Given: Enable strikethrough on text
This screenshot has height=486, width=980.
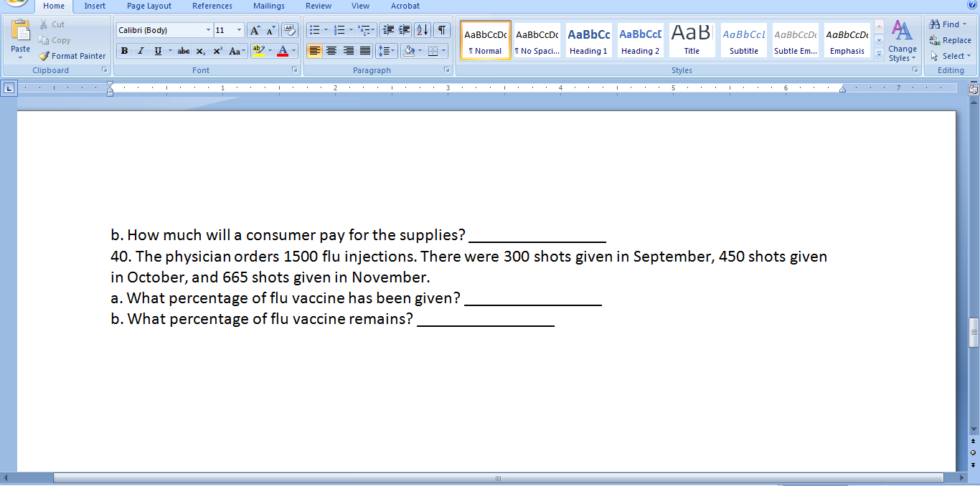Looking at the screenshot, I should pos(183,51).
